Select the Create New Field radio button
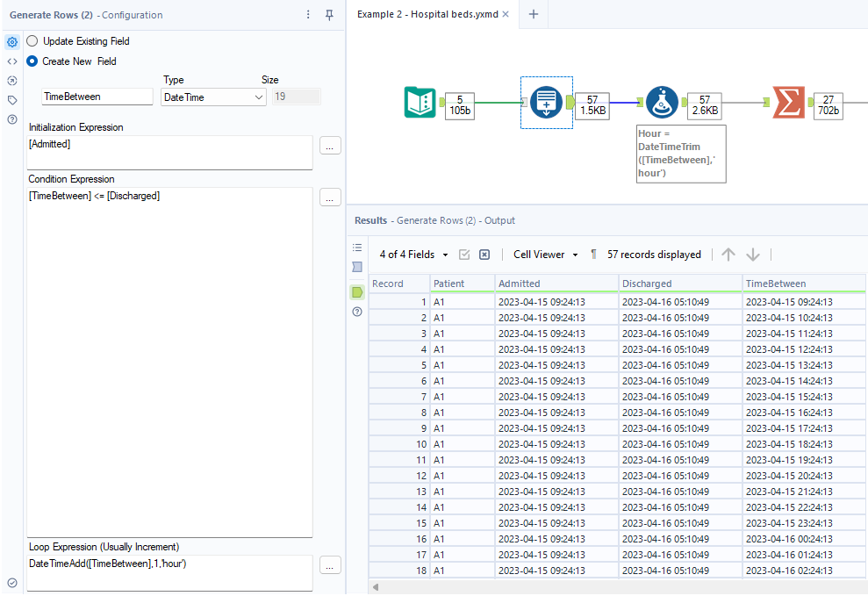The height and width of the screenshot is (596, 868). (32, 61)
